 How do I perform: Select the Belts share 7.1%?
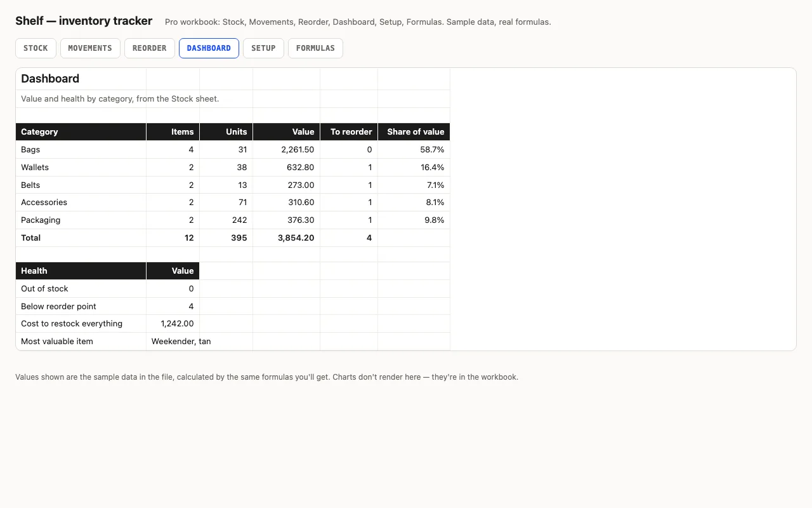pyautogui.click(x=414, y=185)
